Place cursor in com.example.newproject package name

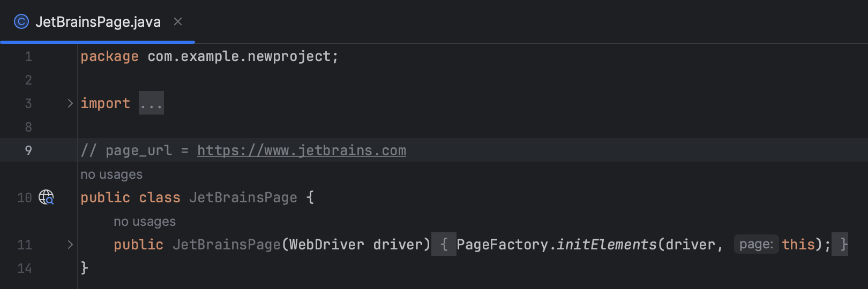click(239, 56)
